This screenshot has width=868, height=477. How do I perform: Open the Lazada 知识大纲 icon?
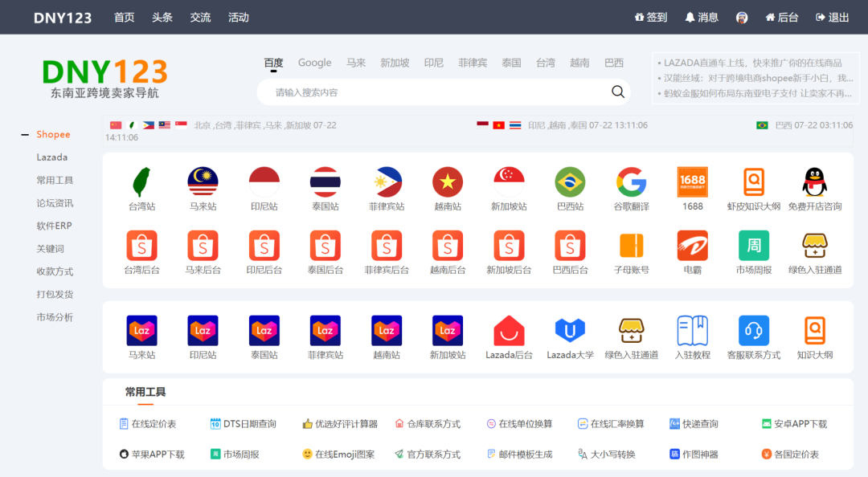point(815,330)
